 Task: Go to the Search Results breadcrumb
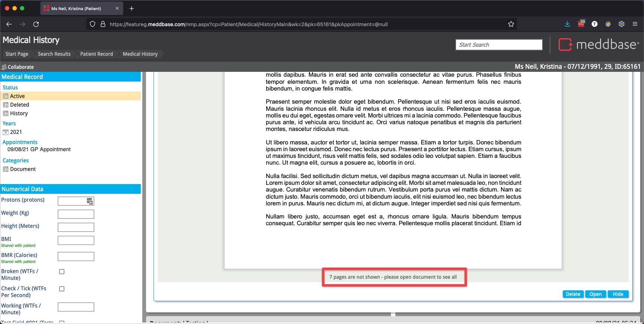[x=54, y=54]
